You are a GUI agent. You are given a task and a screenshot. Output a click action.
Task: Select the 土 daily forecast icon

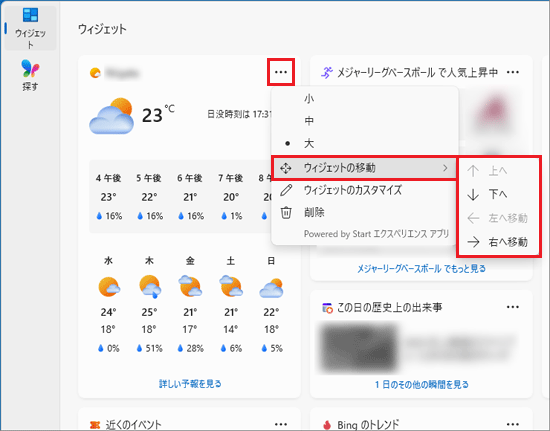[x=231, y=287]
